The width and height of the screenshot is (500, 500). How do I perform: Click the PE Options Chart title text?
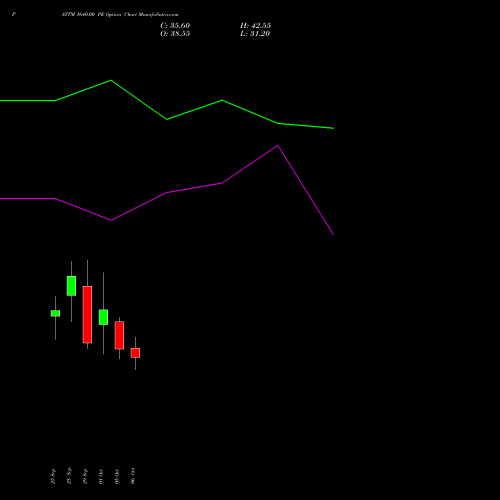click(120, 15)
